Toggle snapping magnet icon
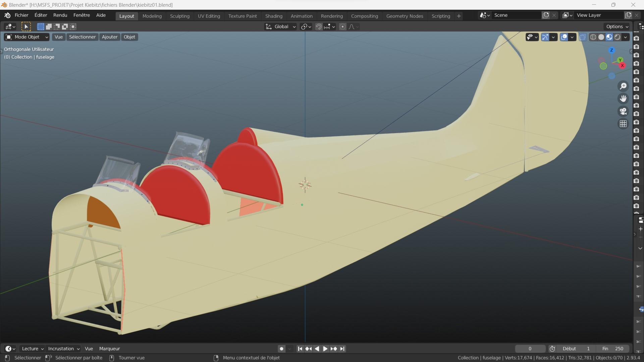This screenshot has width=644, height=362. 319,26
